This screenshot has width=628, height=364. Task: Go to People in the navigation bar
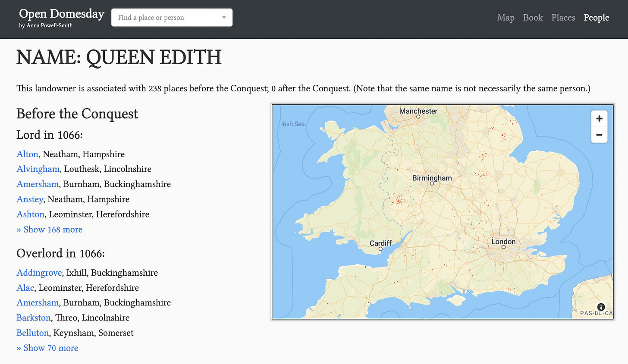click(597, 18)
